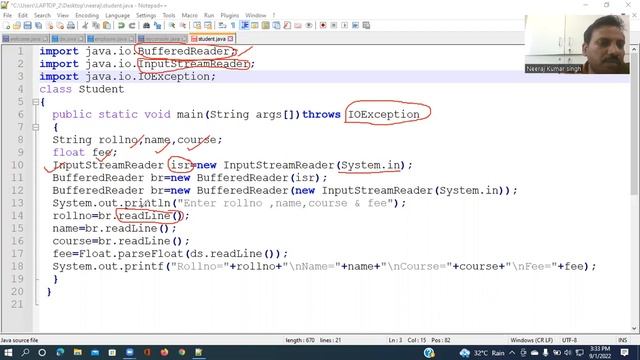Click Windows (CR LF) in the status bar

pos(531,340)
